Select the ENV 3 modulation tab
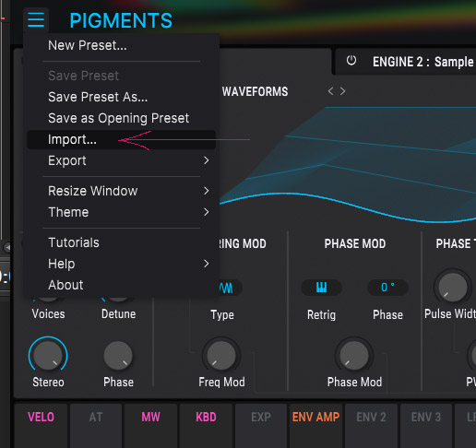This screenshot has height=448, width=476. pos(426,426)
